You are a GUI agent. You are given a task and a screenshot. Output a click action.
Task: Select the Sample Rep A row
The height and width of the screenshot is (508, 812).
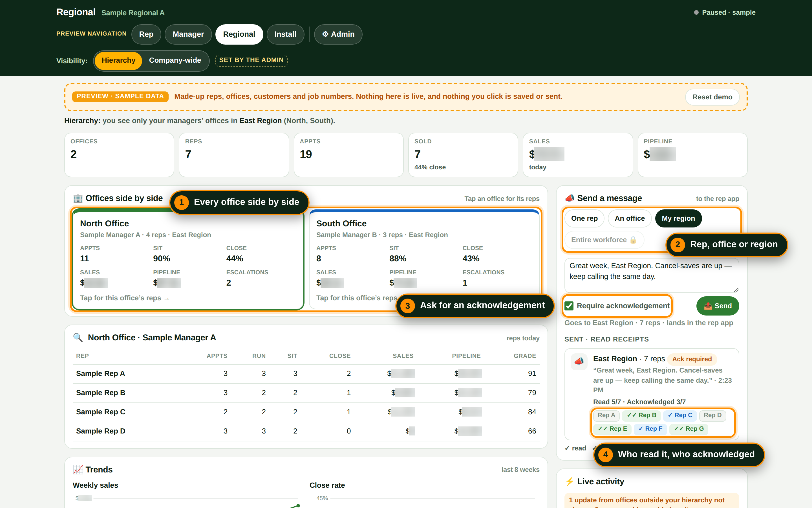tap(306, 374)
